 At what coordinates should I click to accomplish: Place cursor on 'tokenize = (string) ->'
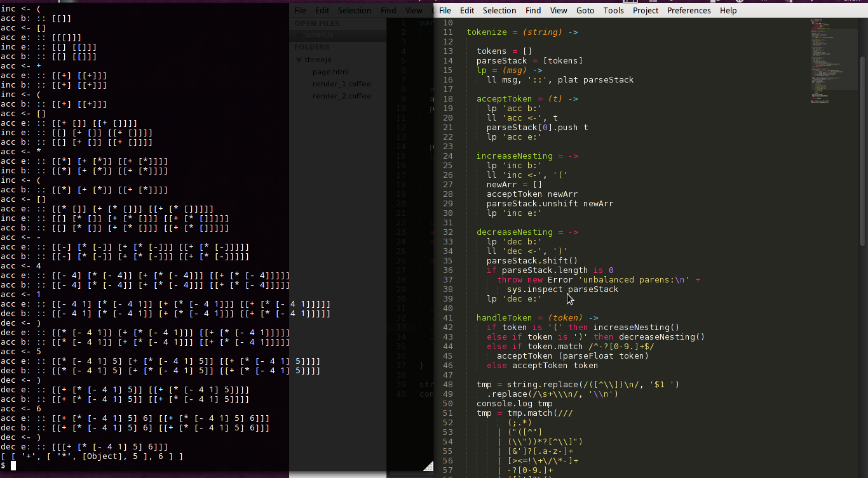click(x=522, y=32)
